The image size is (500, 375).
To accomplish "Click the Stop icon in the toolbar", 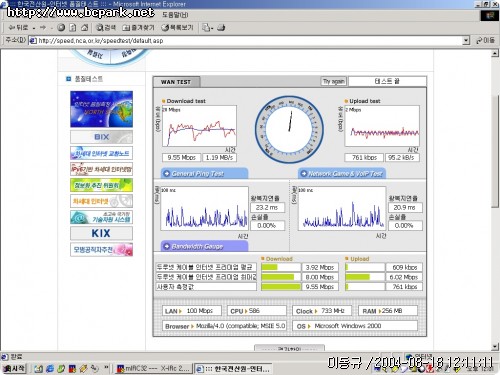I will pyautogui.click(x=61, y=28).
